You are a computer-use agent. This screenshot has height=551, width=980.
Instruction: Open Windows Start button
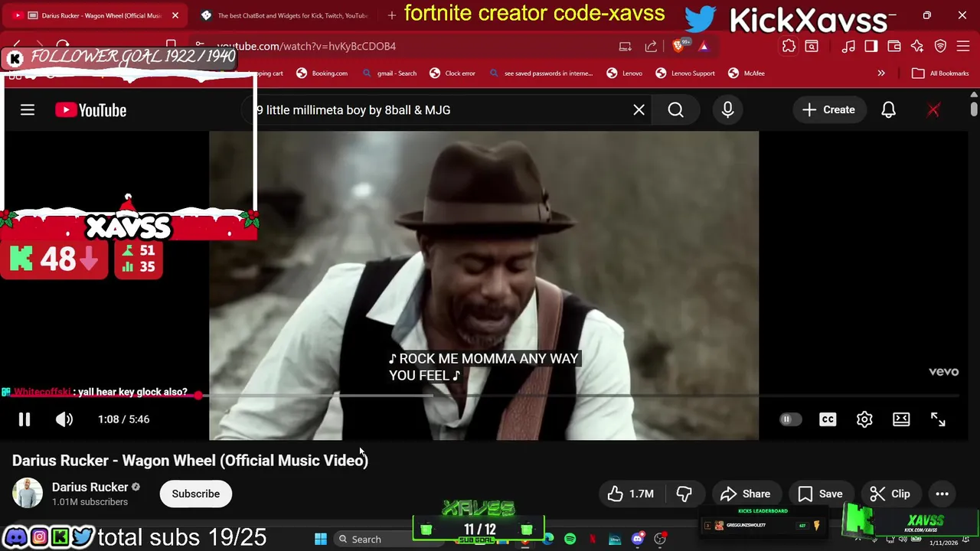coord(320,539)
